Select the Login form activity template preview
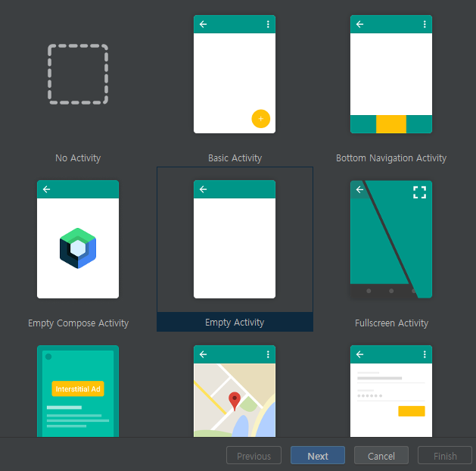Screen dimensions: 476x471 tap(391, 391)
